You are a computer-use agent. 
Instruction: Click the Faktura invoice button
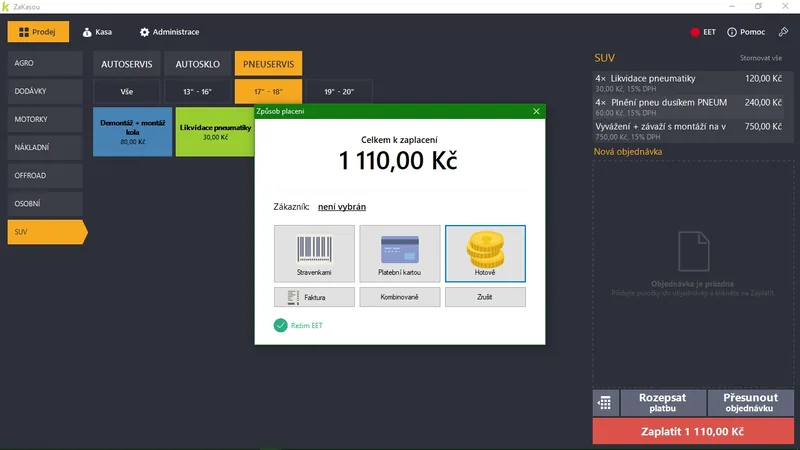314,297
